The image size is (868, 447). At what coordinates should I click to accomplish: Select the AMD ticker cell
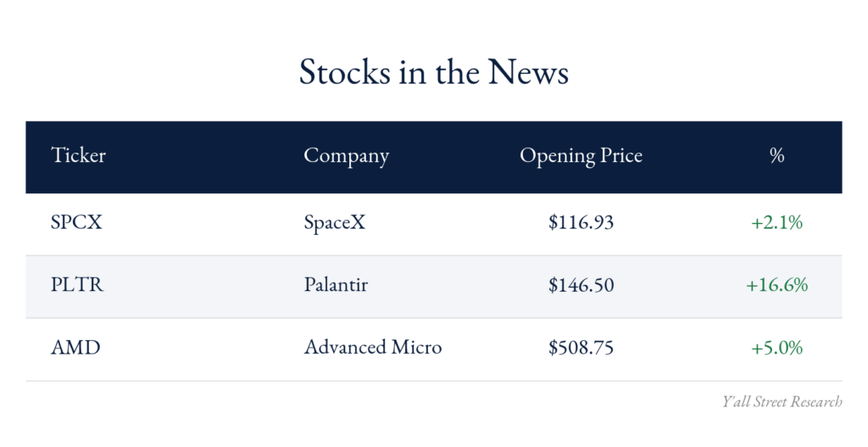(x=75, y=347)
